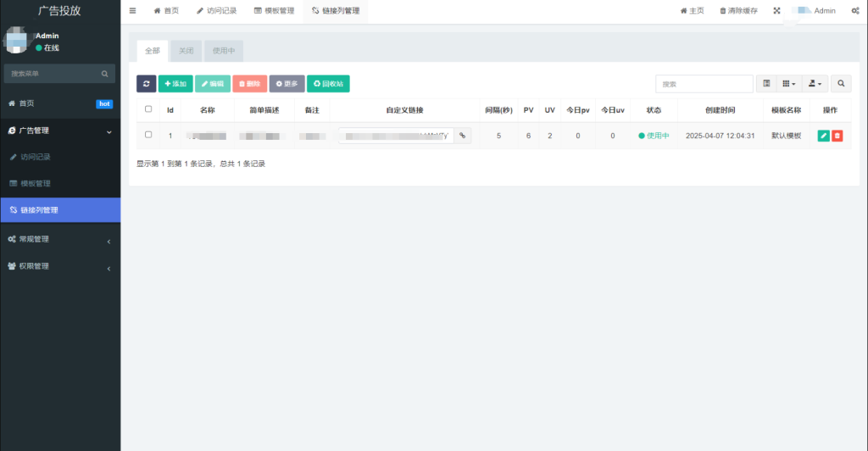Open 访问记录 in the sidebar
This screenshot has height=451, width=868.
pos(60,157)
